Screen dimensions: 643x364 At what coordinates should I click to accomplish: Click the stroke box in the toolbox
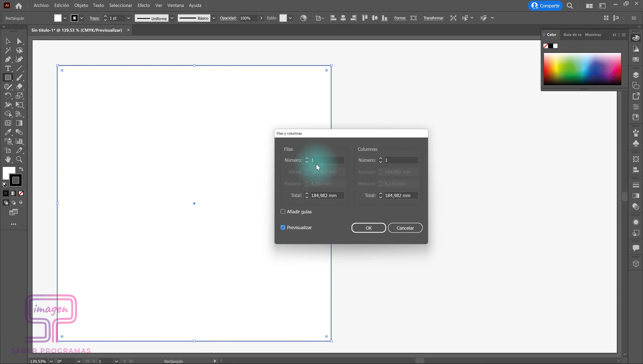click(x=16, y=180)
